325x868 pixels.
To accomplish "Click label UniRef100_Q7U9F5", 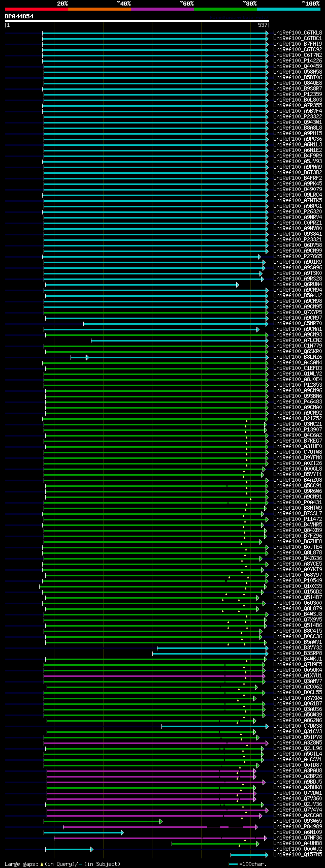I will [x=298, y=664].
